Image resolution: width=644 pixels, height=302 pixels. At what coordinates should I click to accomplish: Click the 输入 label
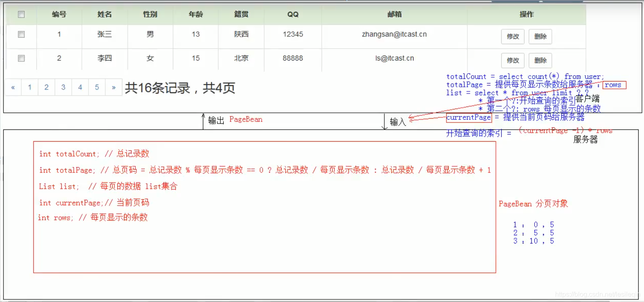tap(398, 122)
